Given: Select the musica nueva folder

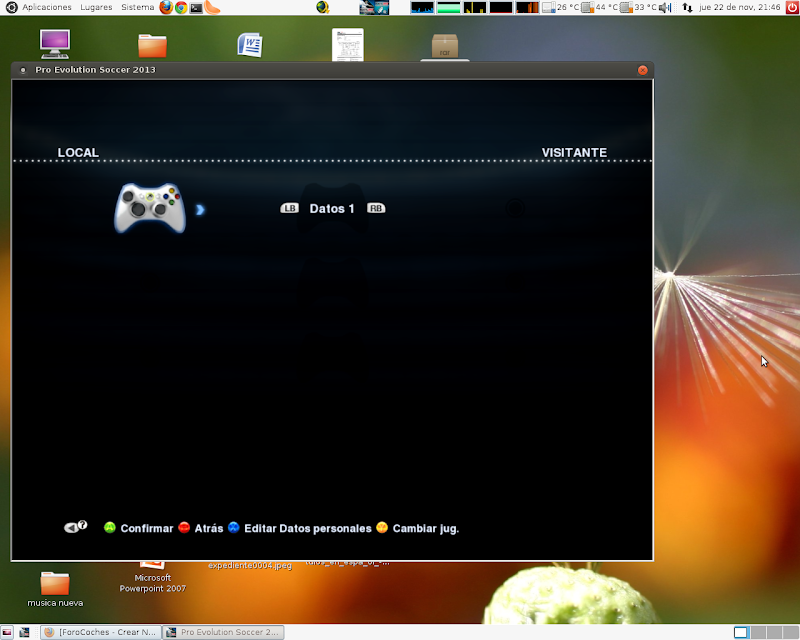Looking at the screenshot, I should (x=55, y=589).
